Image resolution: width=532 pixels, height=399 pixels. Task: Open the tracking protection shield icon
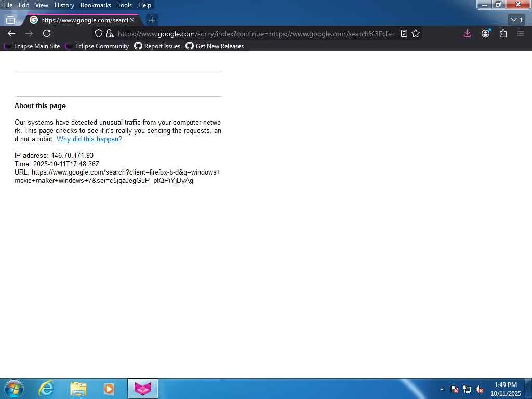pos(98,33)
